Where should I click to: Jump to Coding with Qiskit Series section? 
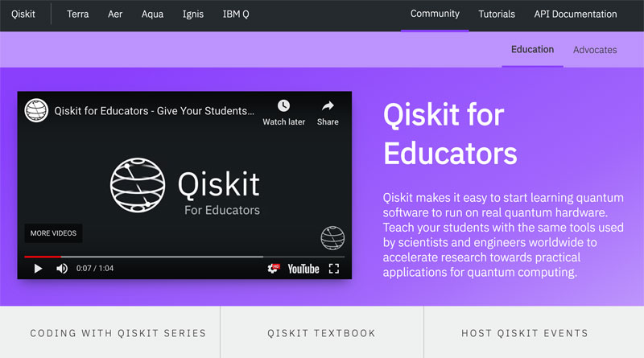pos(118,333)
